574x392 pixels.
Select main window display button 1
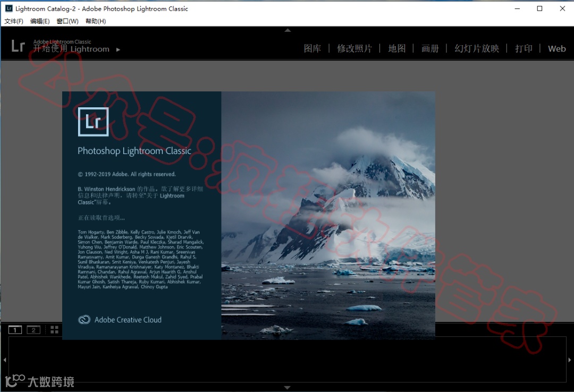pyautogui.click(x=15, y=330)
